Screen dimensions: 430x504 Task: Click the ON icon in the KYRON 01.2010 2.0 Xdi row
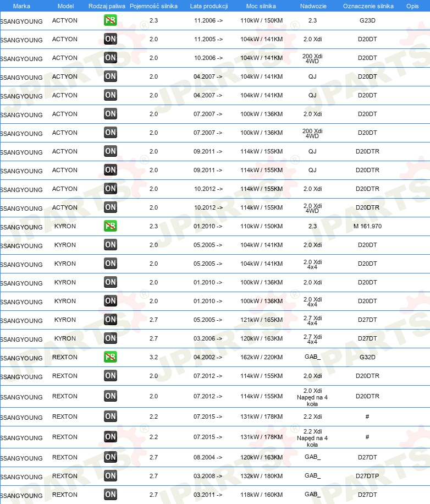pyautogui.click(x=110, y=282)
